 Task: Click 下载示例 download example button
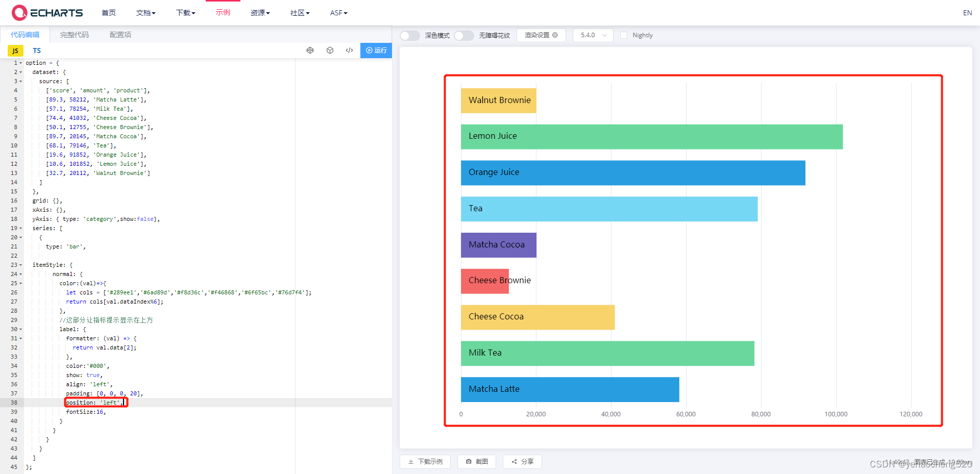point(425,462)
